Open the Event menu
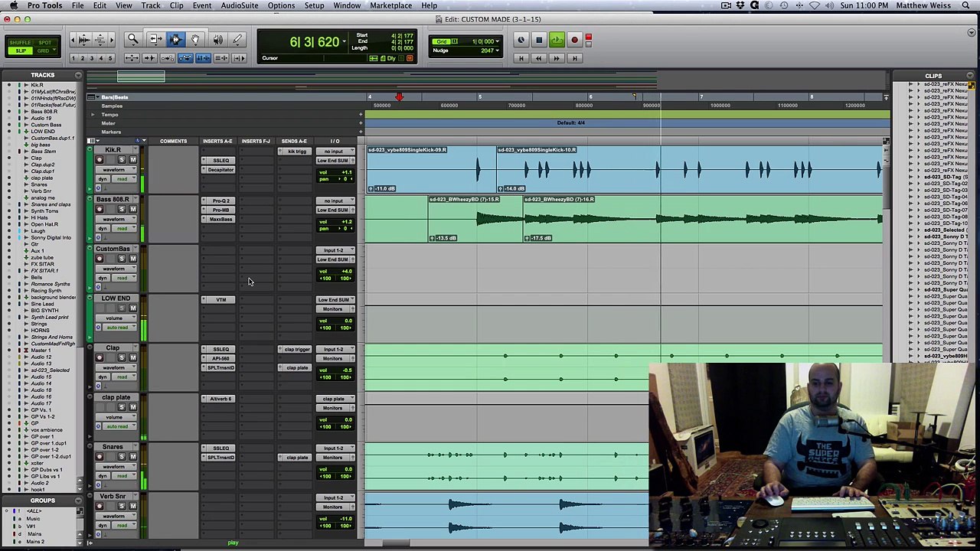This screenshot has height=551, width=980. [202, 5]
